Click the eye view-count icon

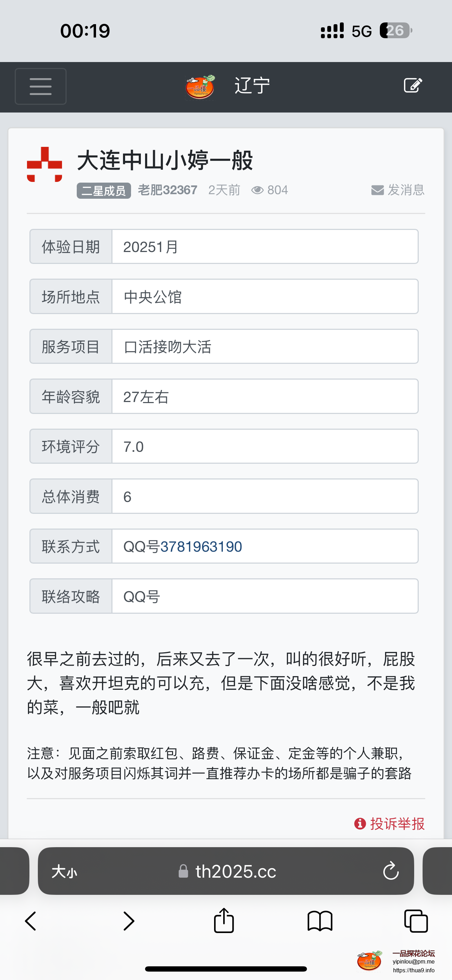coord(258,190)
